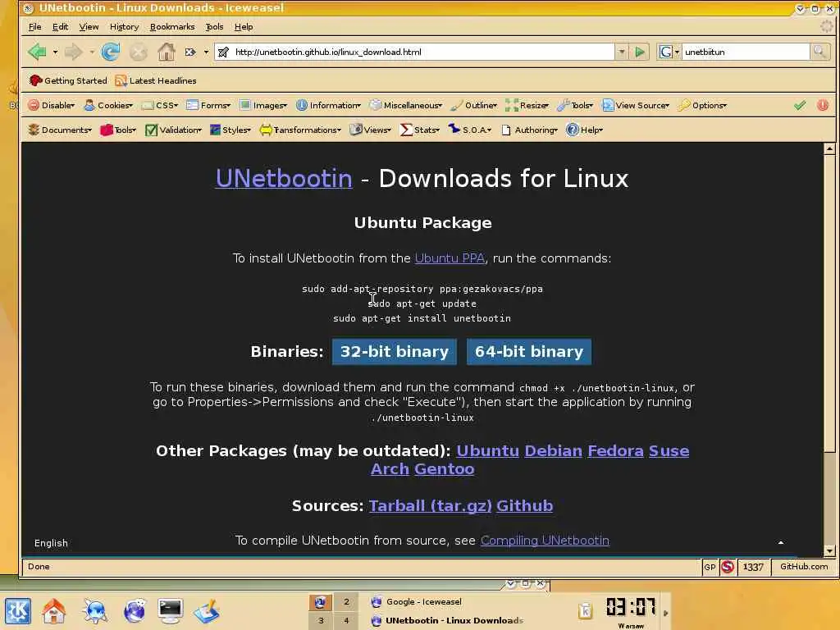The height and width of the screenshot is (630, 840).
Task: Open the Disable web developer menu
Action: (52, 106)
